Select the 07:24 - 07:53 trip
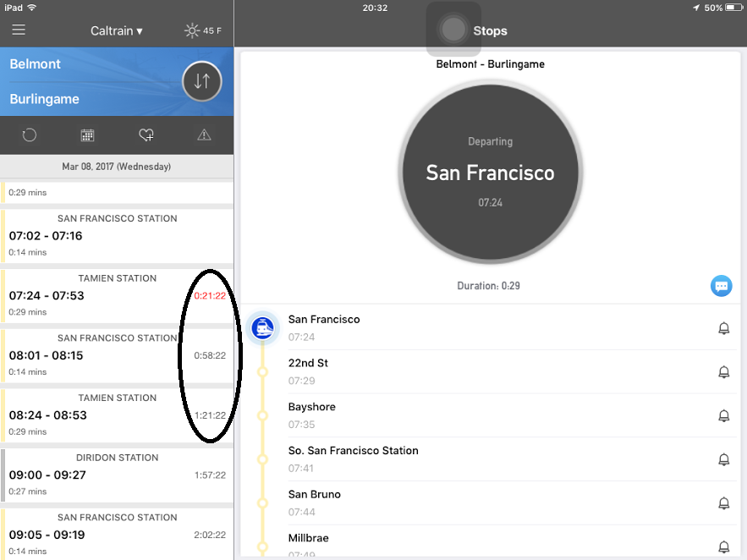The width and height of the screenshot is (747, 560). coord(117,296)
